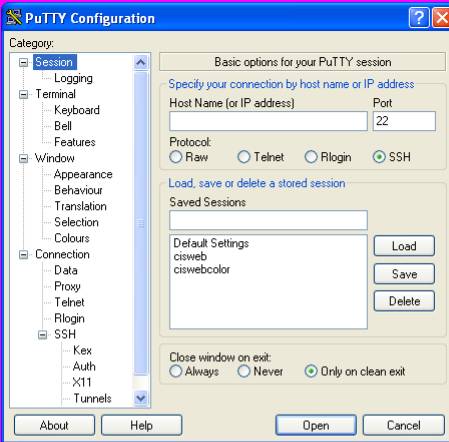Click the PuTTY title bar icon

click(x=13, y=17)
